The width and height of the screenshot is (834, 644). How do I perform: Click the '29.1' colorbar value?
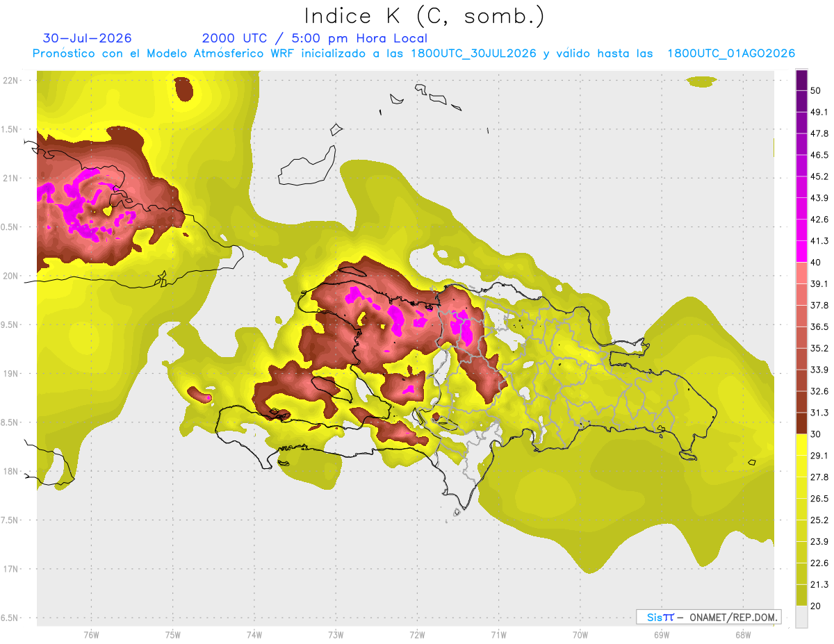coord(819,456)
